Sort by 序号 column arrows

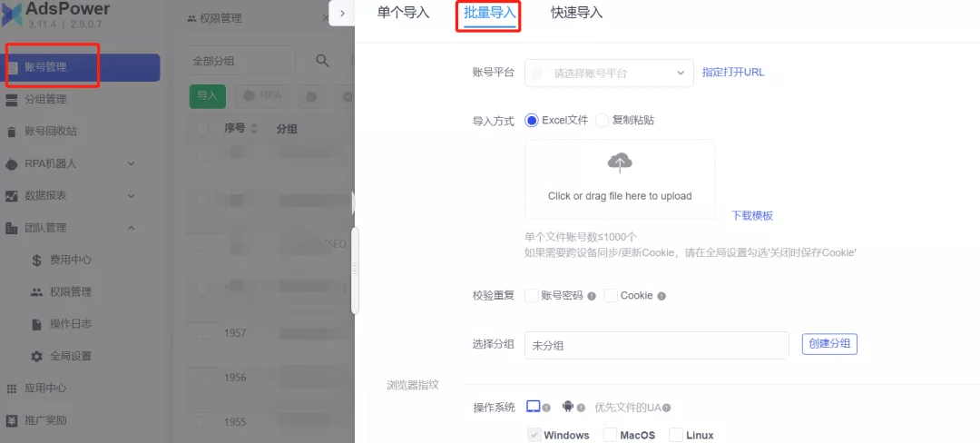[254, 129]
